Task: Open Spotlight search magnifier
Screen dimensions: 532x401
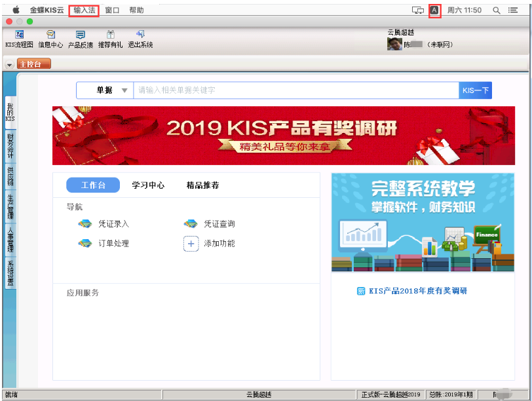Action: 497,10
